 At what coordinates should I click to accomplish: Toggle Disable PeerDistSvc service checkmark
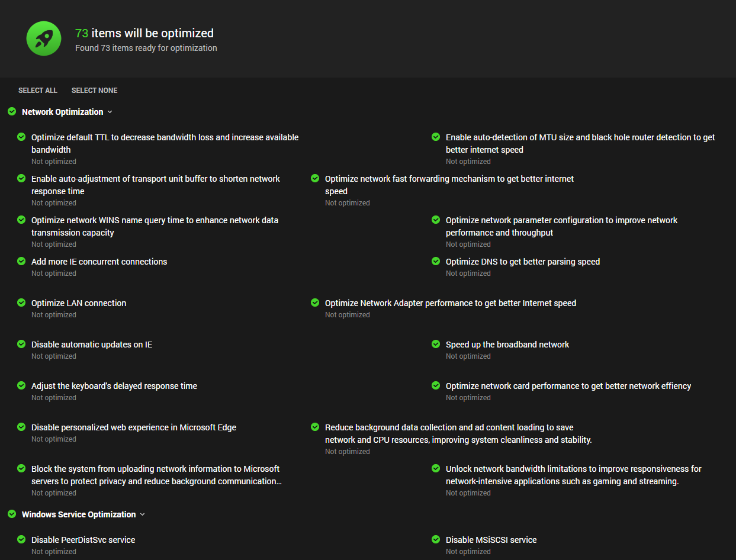pos(21,539)
